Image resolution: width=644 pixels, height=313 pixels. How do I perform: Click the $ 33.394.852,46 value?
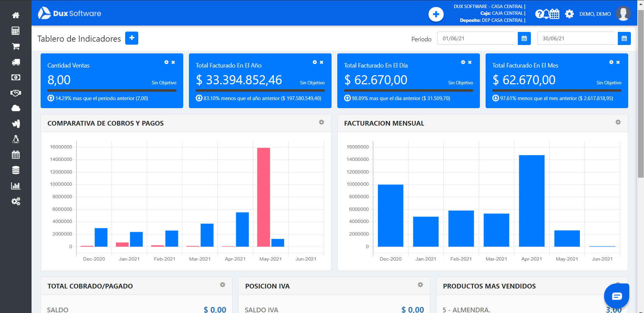point(239,80)
